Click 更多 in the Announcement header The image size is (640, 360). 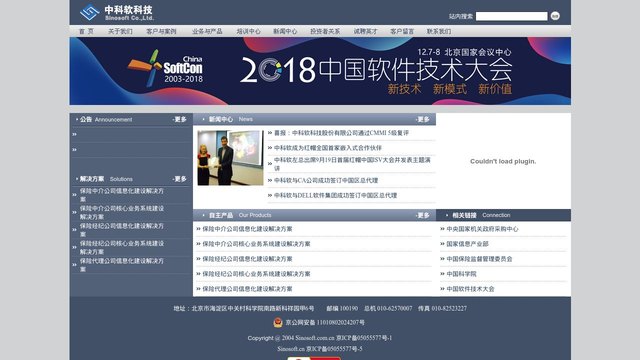tap(180, 120)
